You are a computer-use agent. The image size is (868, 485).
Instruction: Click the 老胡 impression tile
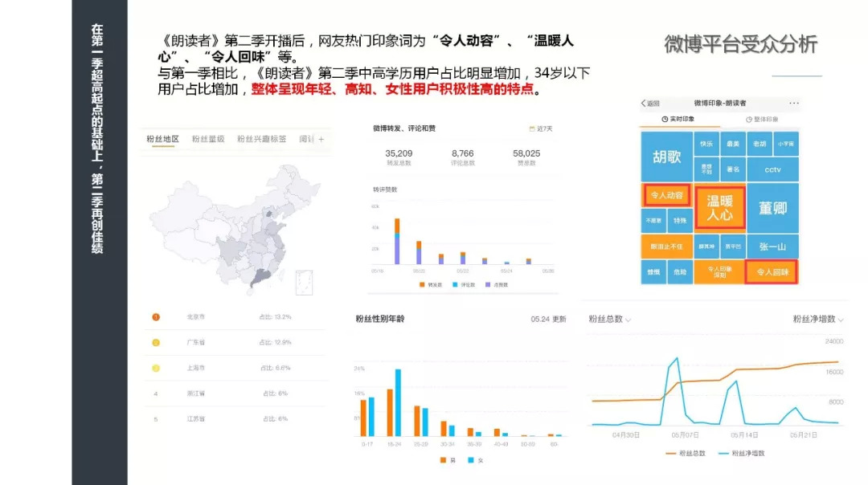(x=759, y=144)
